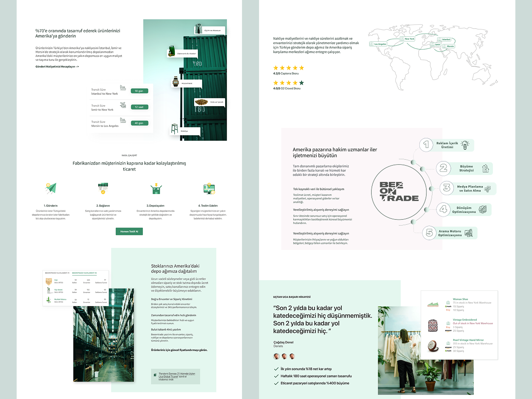Click the checkmark beside İlk yılın sonunda %18 net kar artışı
Screen dimensions: 532x399
(276, 369)
